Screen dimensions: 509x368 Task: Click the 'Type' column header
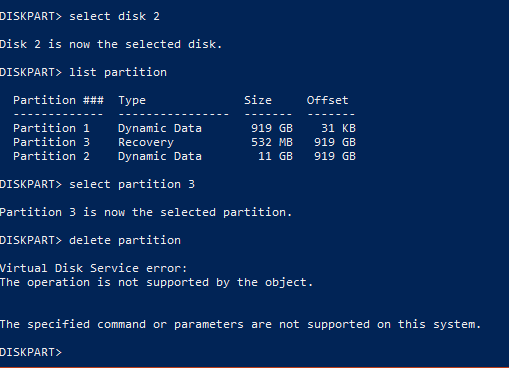(132, 100)
